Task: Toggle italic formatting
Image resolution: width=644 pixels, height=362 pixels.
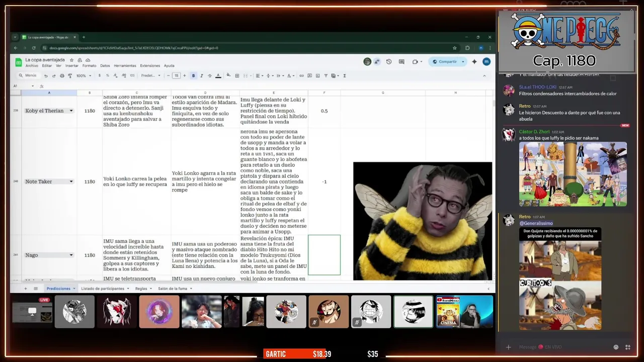Action: click(x=201, y=75)
